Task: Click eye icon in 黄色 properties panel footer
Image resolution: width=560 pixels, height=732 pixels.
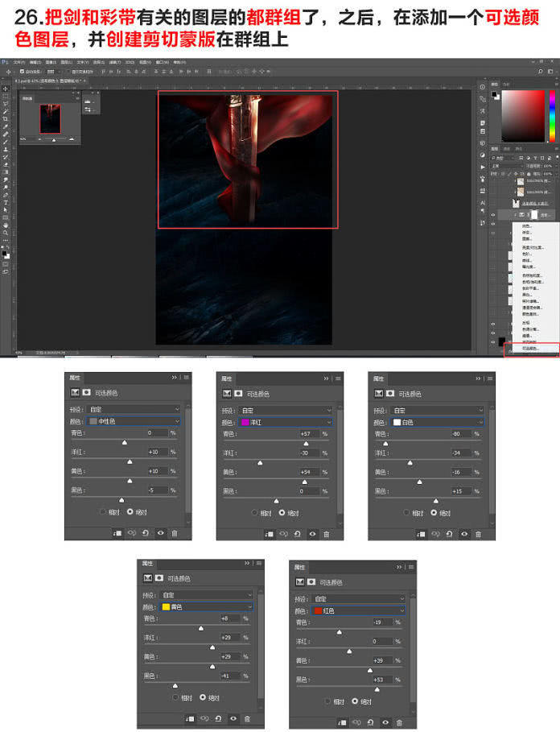Action: 233,718
